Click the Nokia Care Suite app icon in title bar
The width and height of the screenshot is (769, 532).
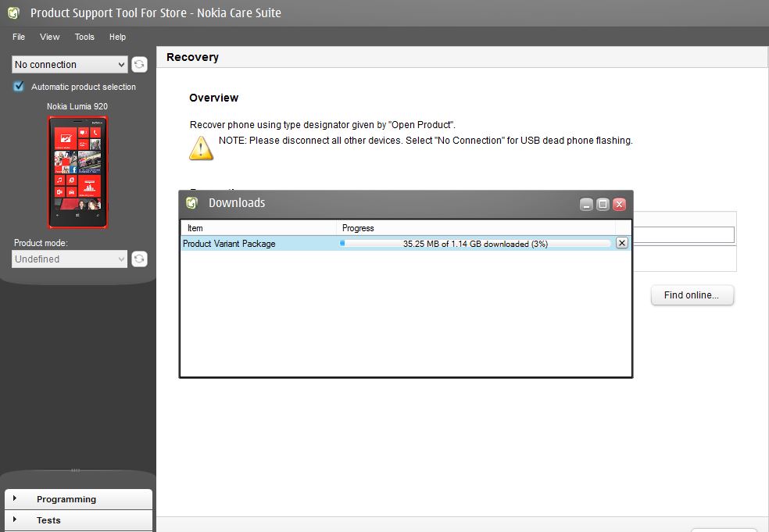pos(13,12)
